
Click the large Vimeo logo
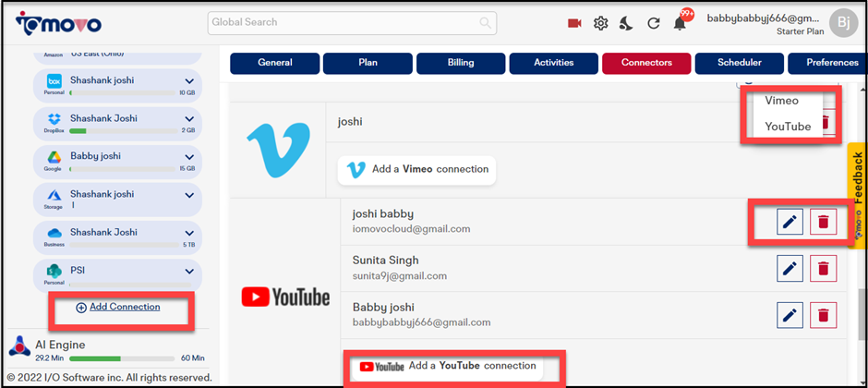[x=279, y=150]
